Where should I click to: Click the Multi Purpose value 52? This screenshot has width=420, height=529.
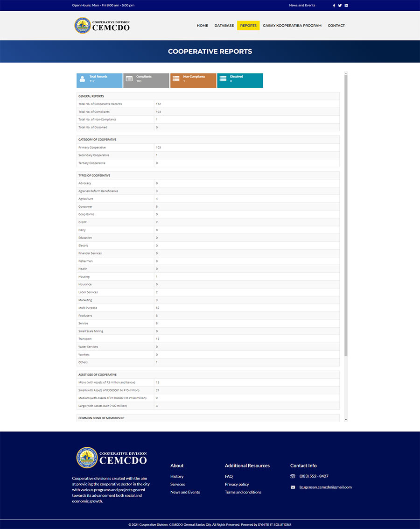[157, 308]
